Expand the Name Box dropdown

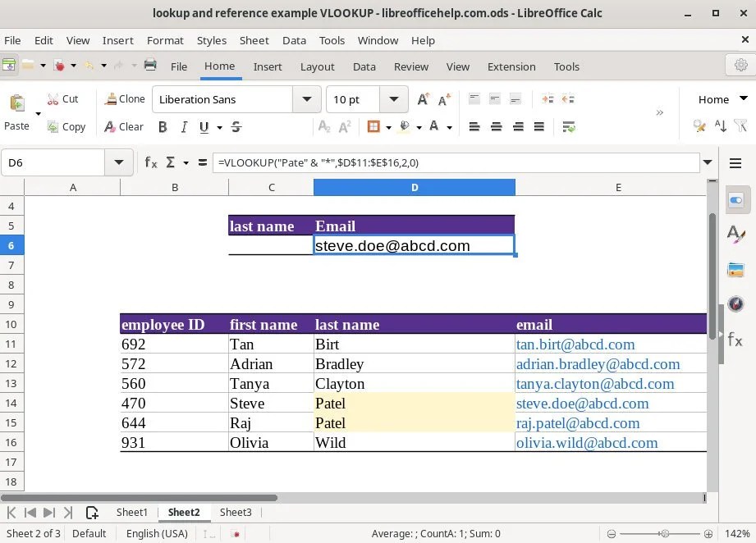[x=118, y=162]
